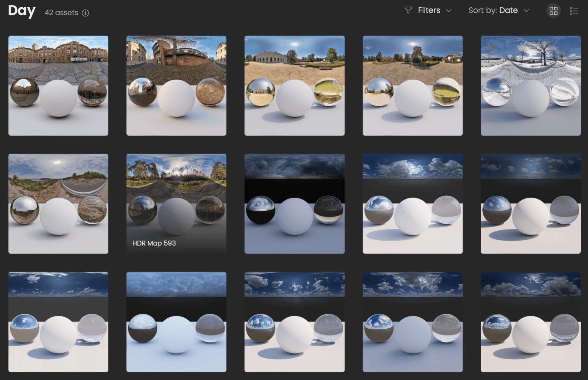Open the HDR Map 593 forest thumbnail
This screenshot has width=588, height=380.
(x=176, y=203)
